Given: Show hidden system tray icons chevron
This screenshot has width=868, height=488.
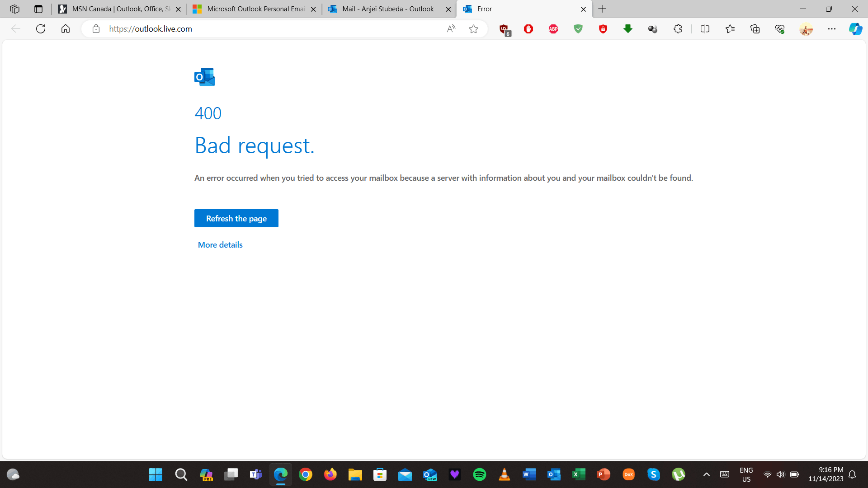Looking at the screenshot, I should pos(706,474).
